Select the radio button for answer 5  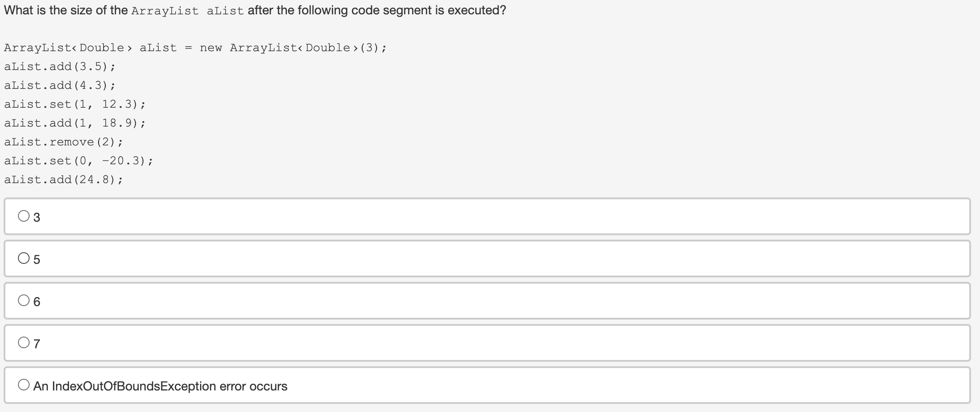(x=23, y=258)
